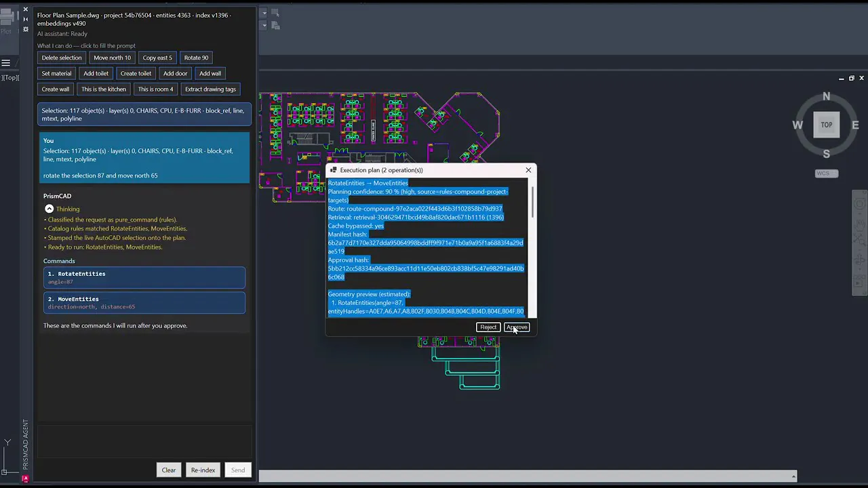
Task: Click the Clear button
Action: (x=169, y=470)
